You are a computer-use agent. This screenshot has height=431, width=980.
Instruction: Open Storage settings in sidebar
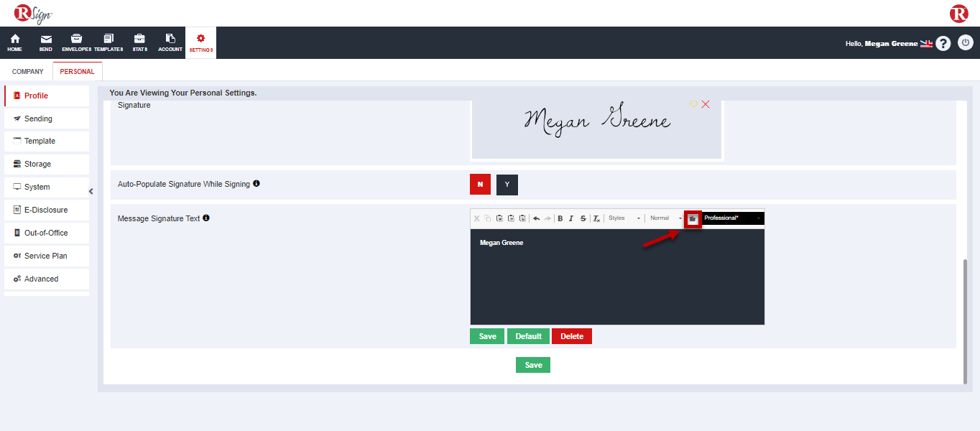click(x=47, y=164)
